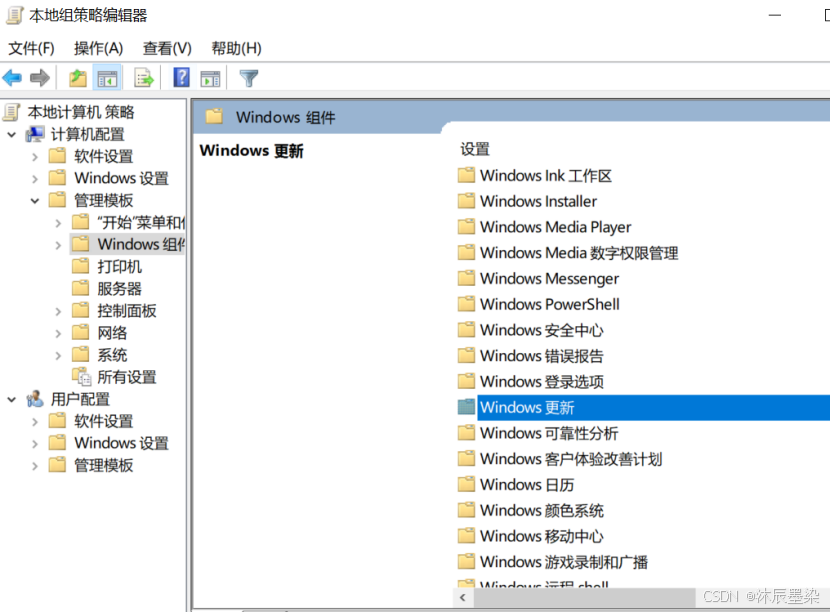Viewport: 831px width, 612px height.
Task: Open the 操作(A) menu
Action: pyautogui.click(x=99, y=48)
